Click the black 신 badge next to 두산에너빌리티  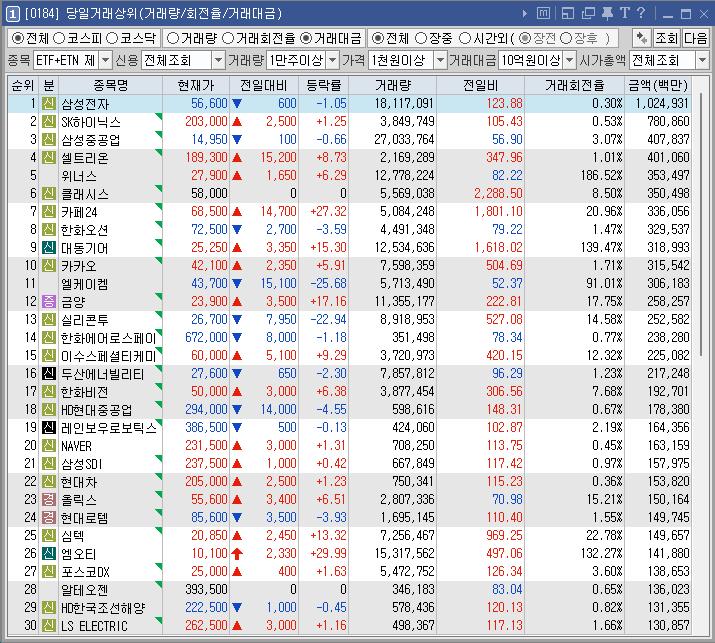click(49, 373)
